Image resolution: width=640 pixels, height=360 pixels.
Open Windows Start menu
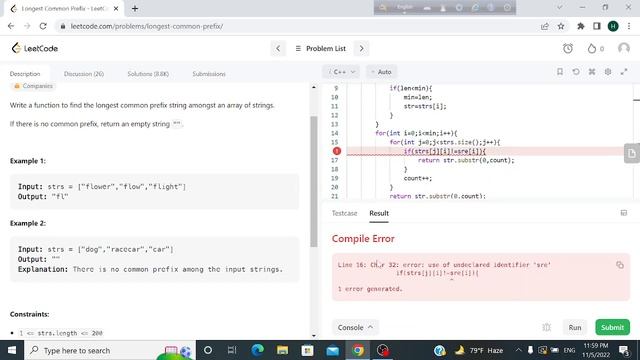click(12, 350)
